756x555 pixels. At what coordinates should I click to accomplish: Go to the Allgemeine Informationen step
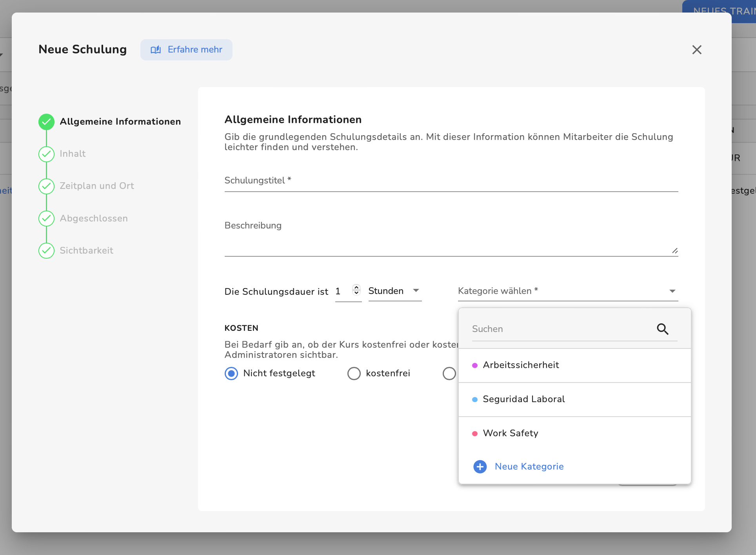(120, 122)
